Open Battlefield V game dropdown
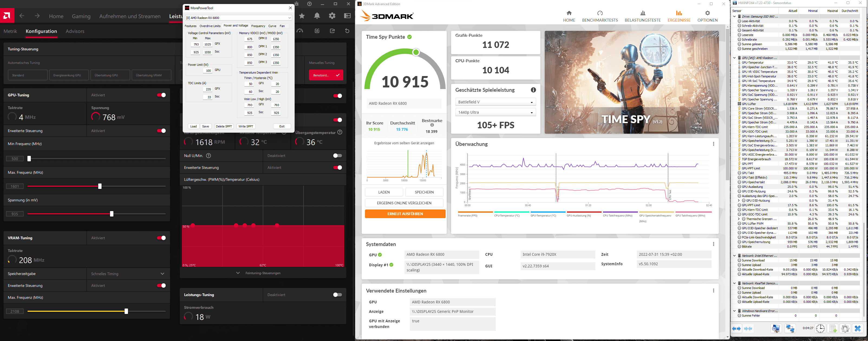Screen dimensions: 868x341 click(495, 102)
